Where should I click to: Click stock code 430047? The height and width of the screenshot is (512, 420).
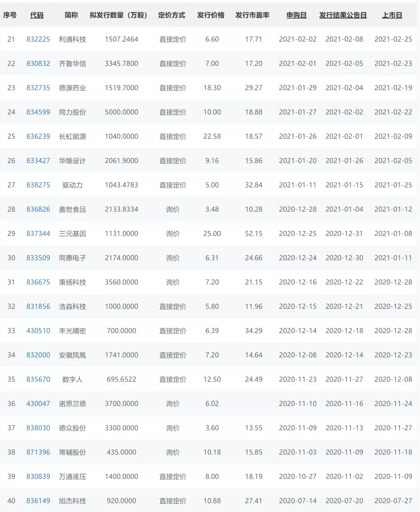(x=38, y=403)
